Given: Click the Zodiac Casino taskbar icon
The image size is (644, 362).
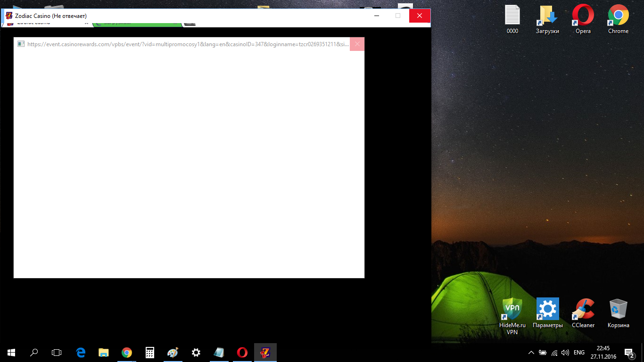Looking at the screenshot, I should [265, 352].
